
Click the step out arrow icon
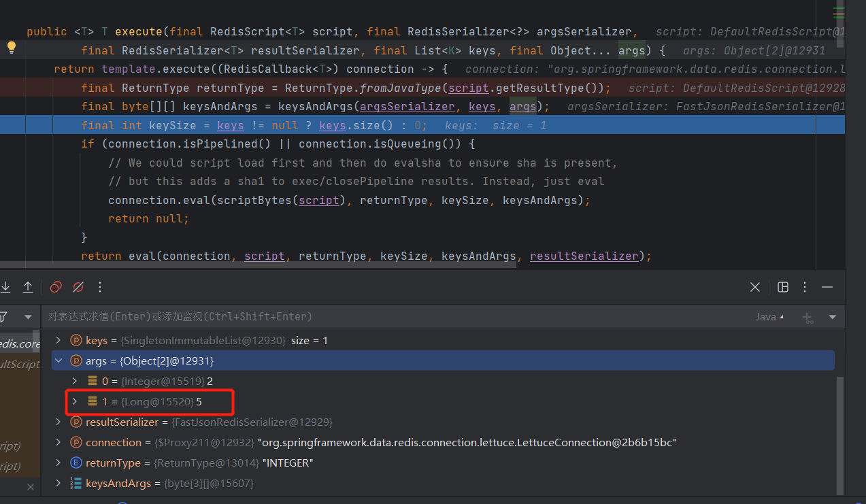tap(28, 286)
